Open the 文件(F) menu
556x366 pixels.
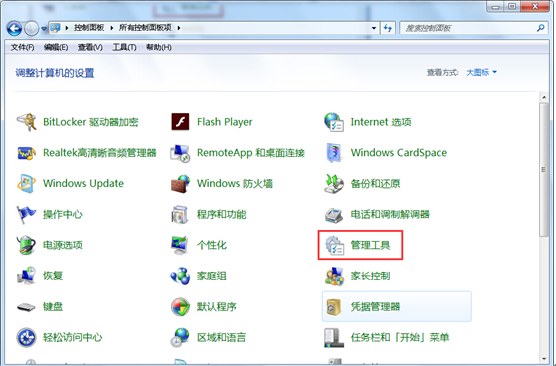point(22,47)
